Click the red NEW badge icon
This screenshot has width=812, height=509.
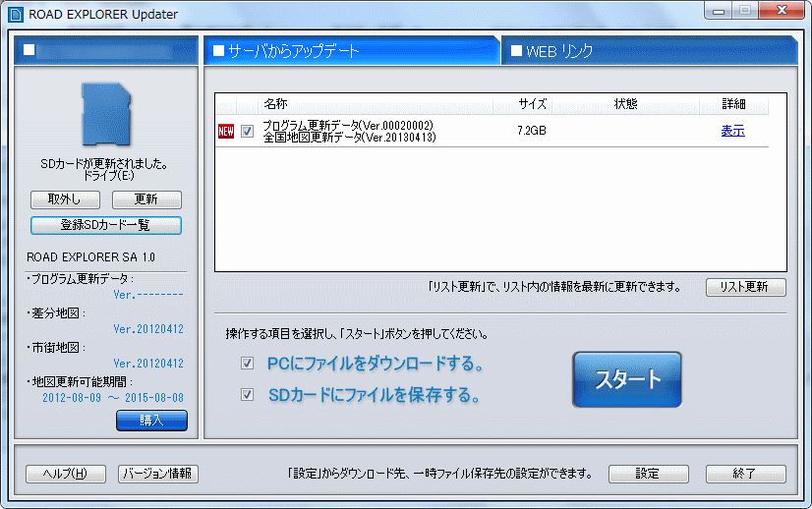226,132
